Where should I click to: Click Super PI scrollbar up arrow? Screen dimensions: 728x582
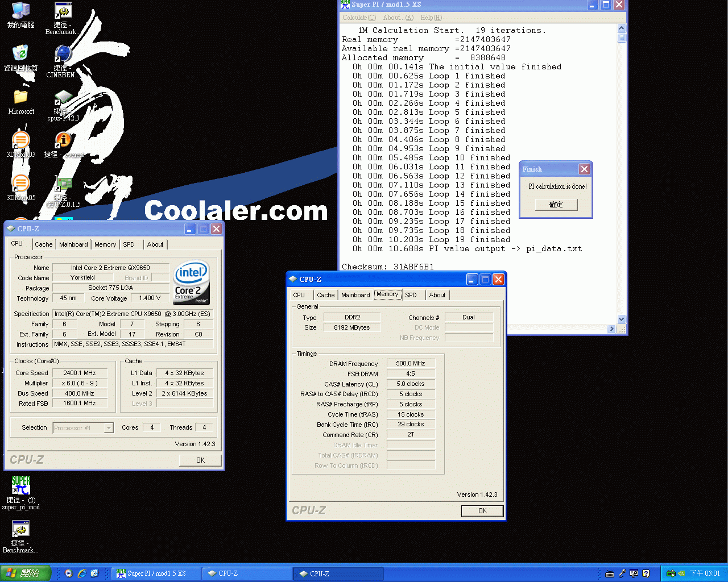pyautogui.click(x=621, y=28)
